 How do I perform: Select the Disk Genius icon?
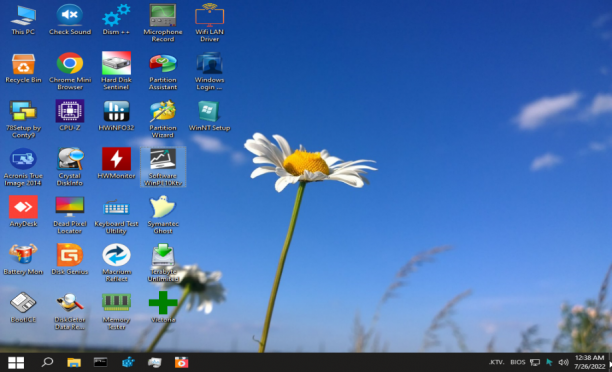70,259
